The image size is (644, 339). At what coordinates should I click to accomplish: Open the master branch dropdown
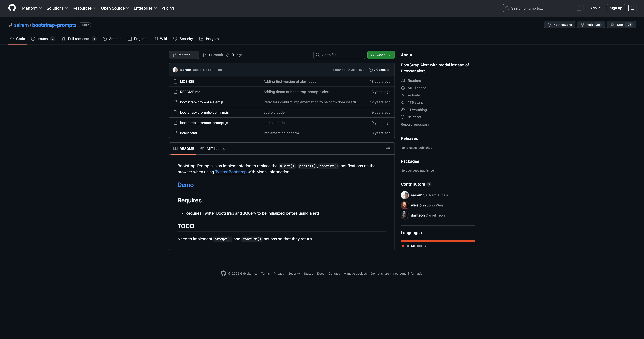coord(184,55)
